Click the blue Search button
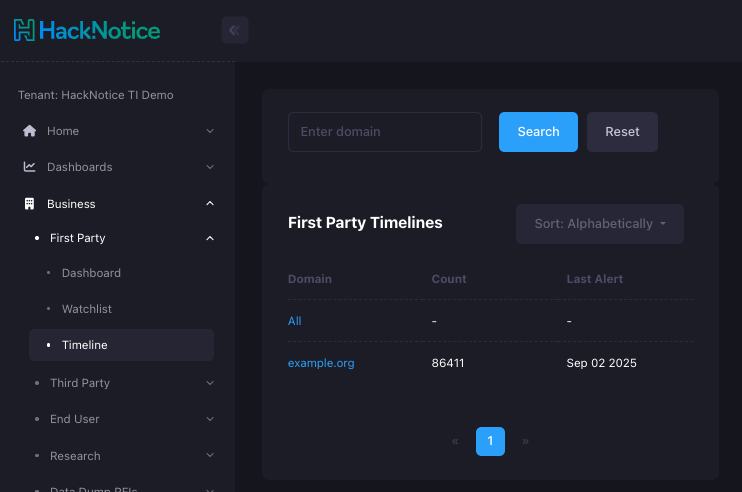This screenshot has height=492, width=742. click(x=538, y=132)
